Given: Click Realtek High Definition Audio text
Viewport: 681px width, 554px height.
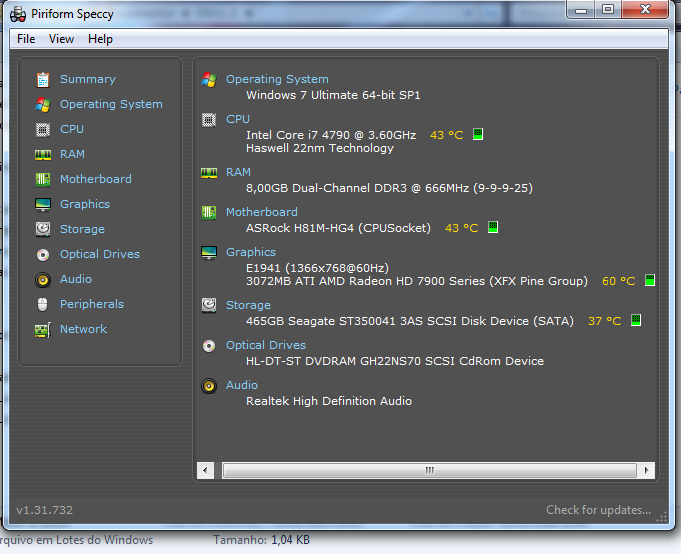Looking at the screenshot, I should [329, 401].
